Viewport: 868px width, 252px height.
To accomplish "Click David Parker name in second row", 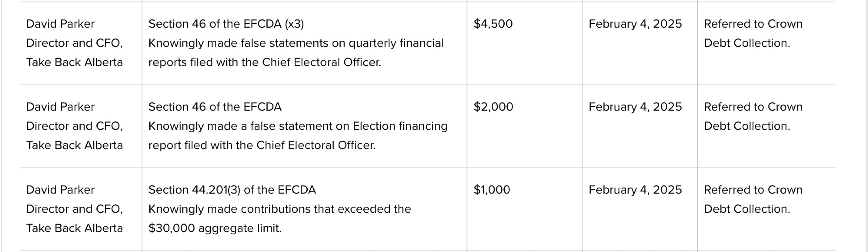I will [60, 107].
